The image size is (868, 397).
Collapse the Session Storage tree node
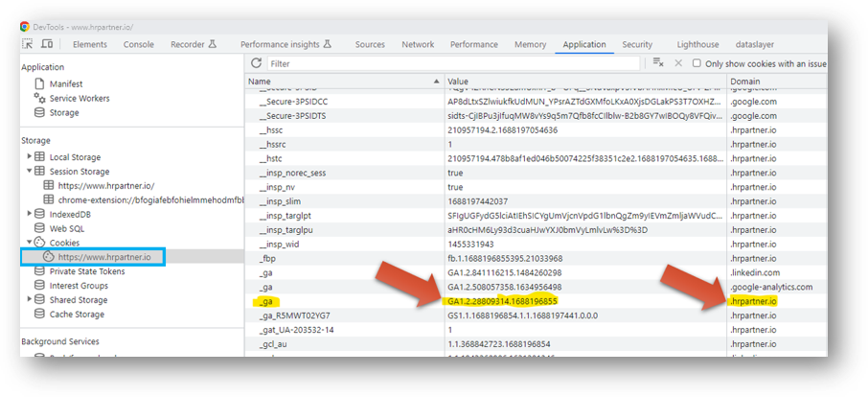pyautogui.click(x=30, y=172)
